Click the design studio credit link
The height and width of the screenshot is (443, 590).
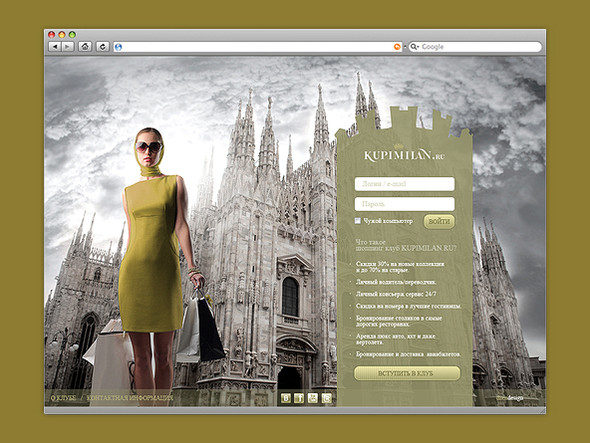click(510, 398)
